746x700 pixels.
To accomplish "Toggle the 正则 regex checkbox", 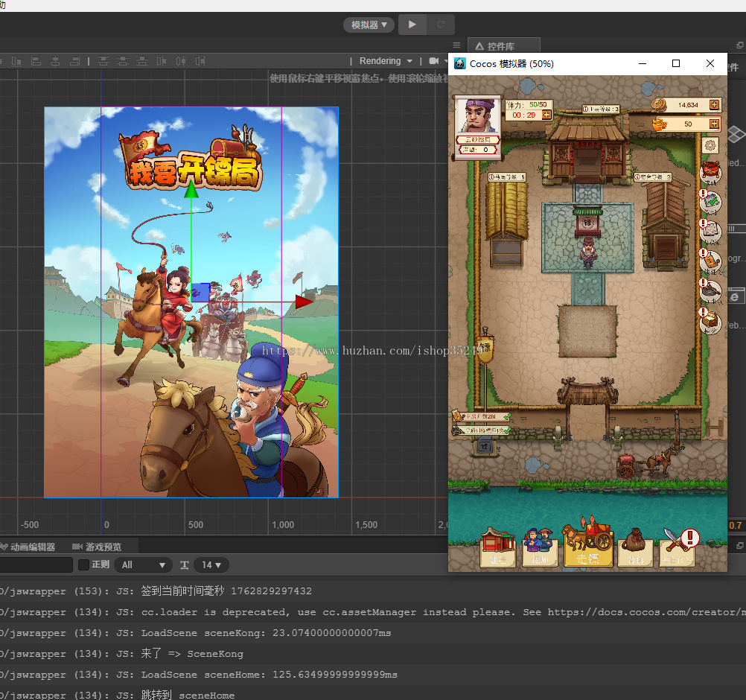I will pyautogui.click(x=83, y=564).
